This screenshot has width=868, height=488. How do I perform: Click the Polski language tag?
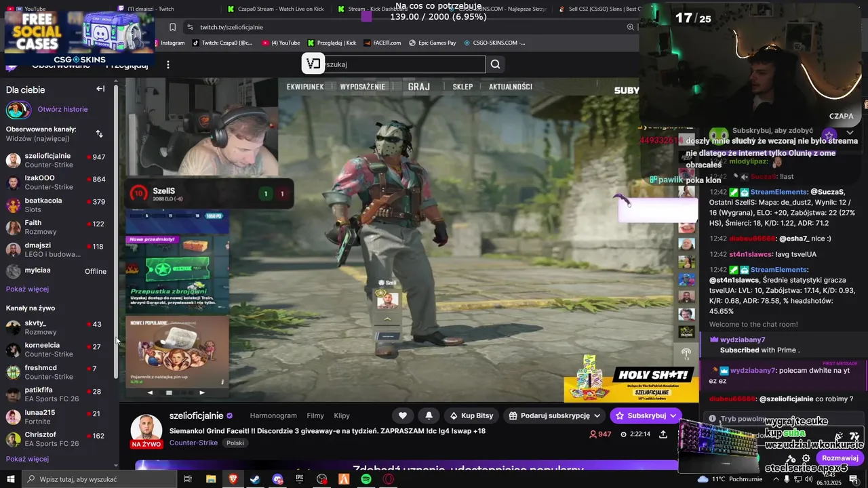[235, 443]
